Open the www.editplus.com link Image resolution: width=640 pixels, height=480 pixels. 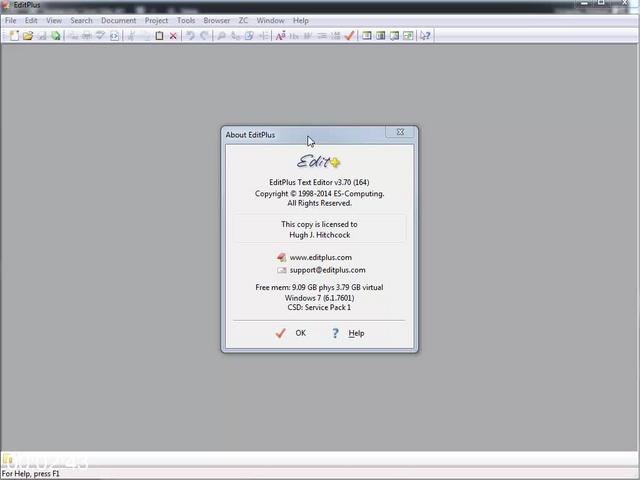click(x=321, y=257)
